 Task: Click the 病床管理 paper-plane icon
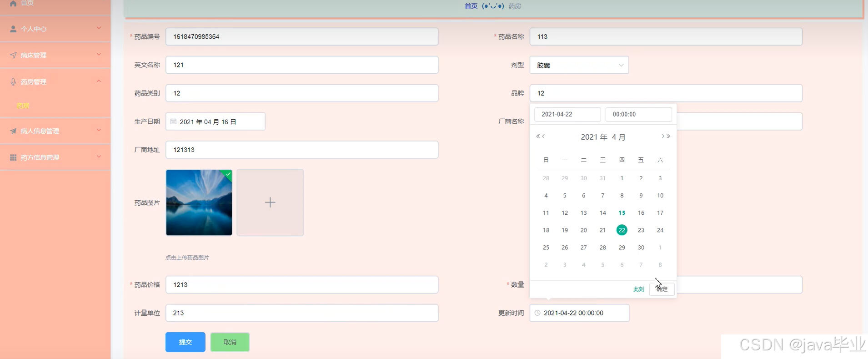[13, 55]
